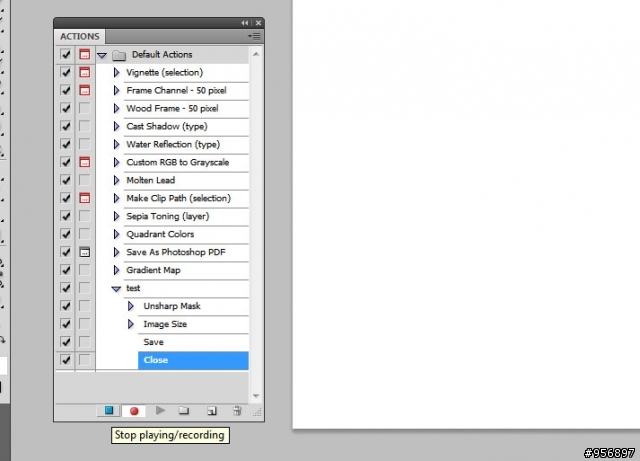Uncheck the test action checkmark
The image size is (640, 461).
(x=65, y=288)
